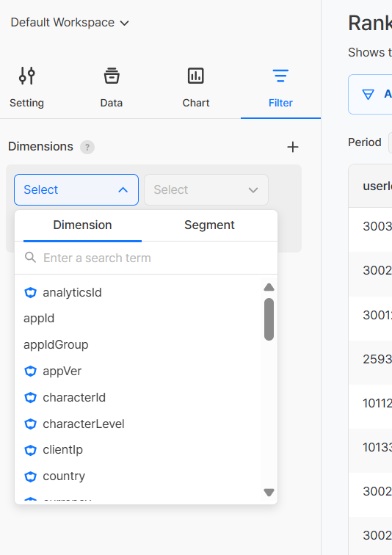The height and width of the screenshot is (555, 392).
Task: Open the second disabled Select dropdown
Action: tap(206, 189)
